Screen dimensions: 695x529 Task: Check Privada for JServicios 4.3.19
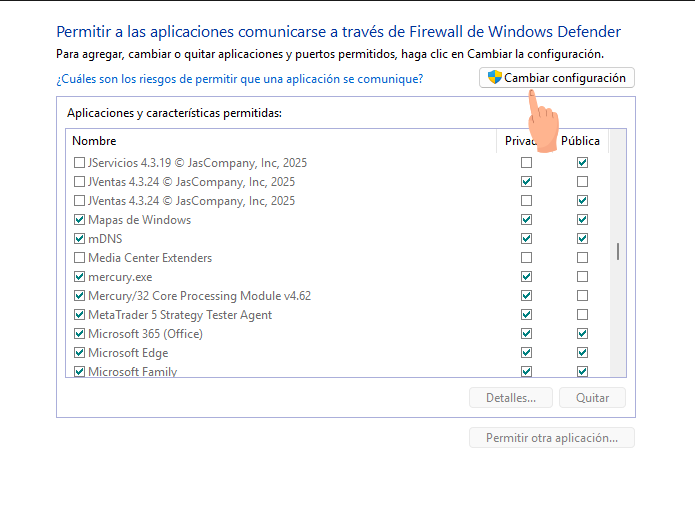pyautogui.click(x=527, y=163)
